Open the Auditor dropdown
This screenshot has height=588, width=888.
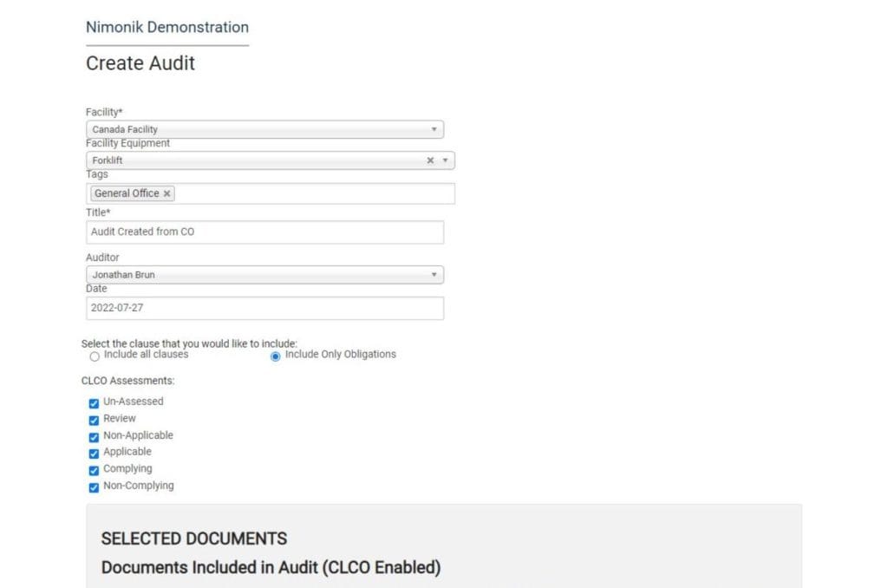click(434, 275)
